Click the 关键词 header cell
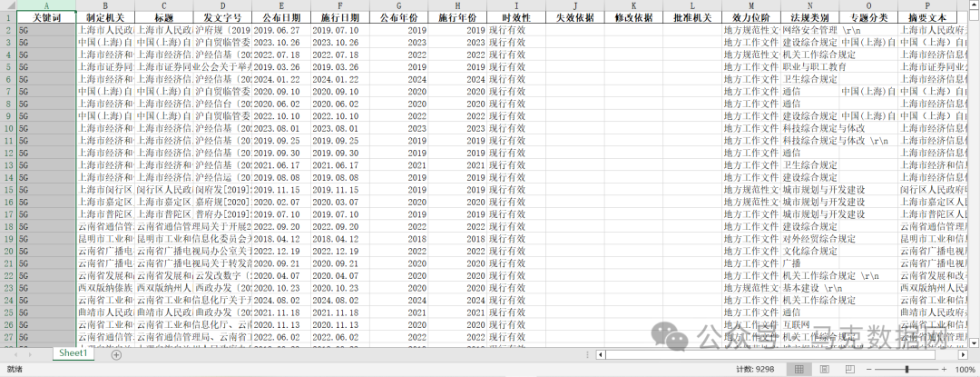This screenshot has height=377, width=980. point(46,17)
